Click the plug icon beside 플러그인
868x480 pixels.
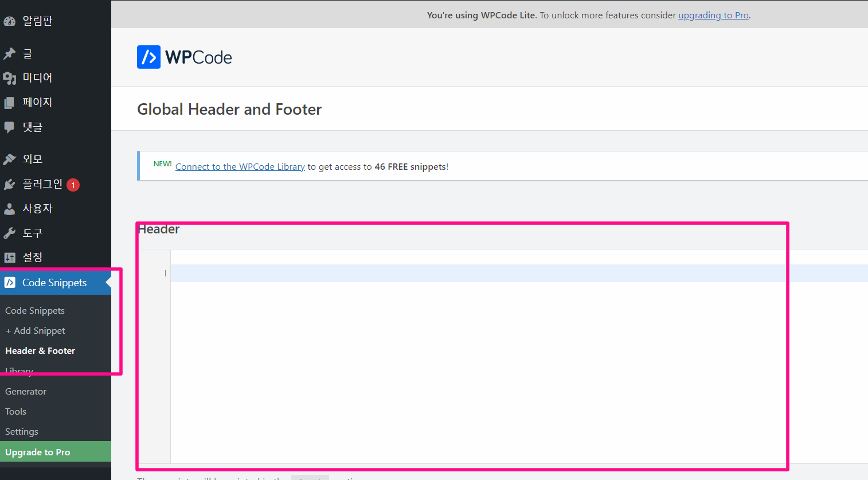click(10, 184)
